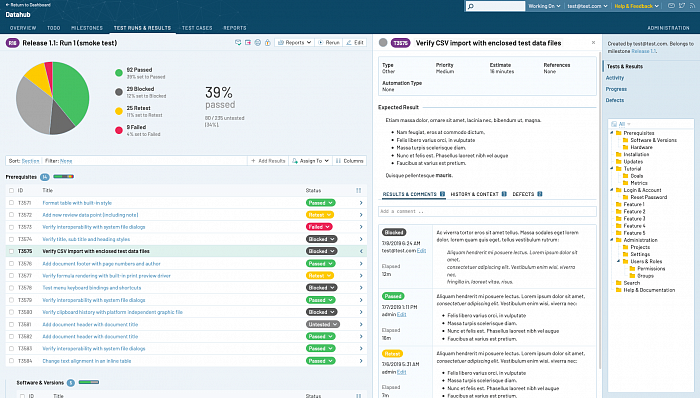Viewport: 700px width, 398px height.
Task: Click the purple T3575 test badge
Action: [x=400, y=43]
